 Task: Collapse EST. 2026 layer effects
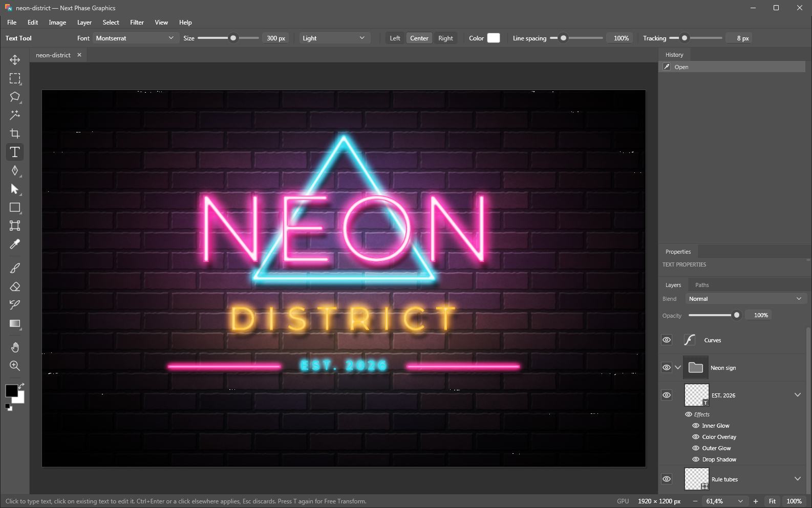point(798,395)
